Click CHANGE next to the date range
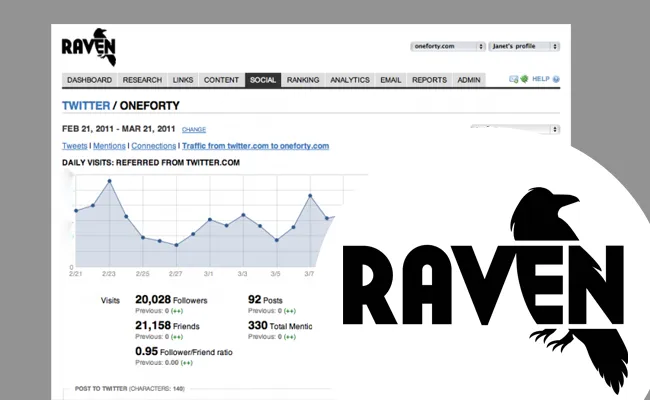This screenshot has height=400, width=650. point(194,130)
